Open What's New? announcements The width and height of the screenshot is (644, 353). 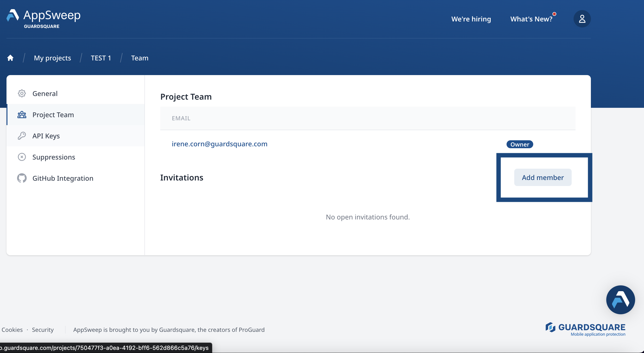coord(531,19)
